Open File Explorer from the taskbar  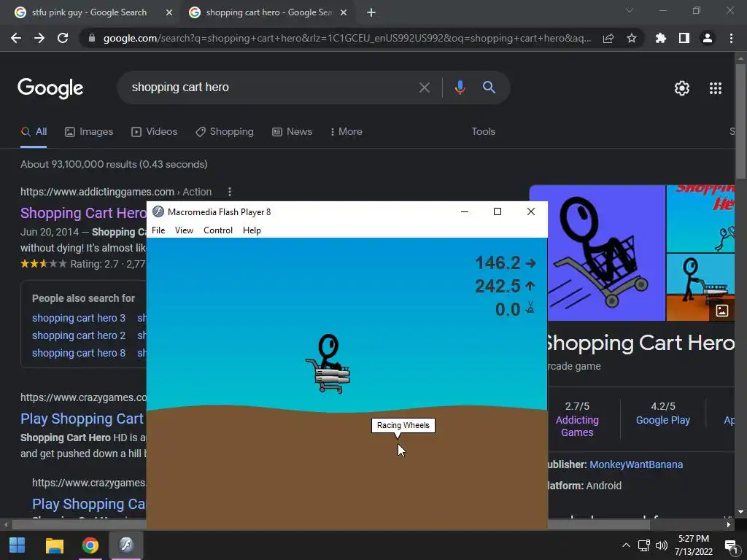[54, 545]
